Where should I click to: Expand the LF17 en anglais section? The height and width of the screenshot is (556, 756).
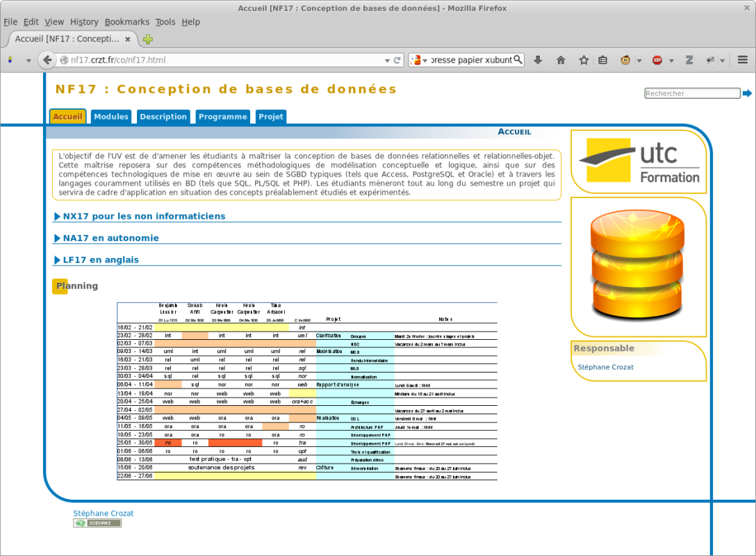[97, 259]
